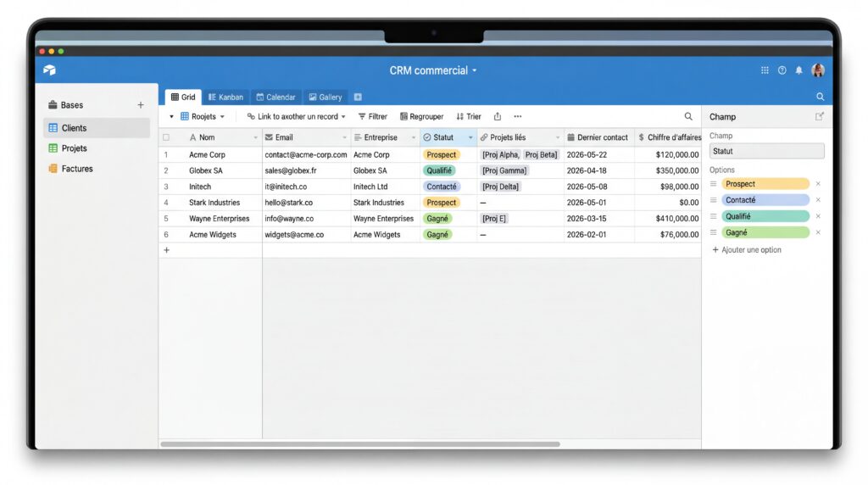The width and height of the screenshot is (868, 485).
Task: Select the Prospect color option pill
Action: (765, 184)
